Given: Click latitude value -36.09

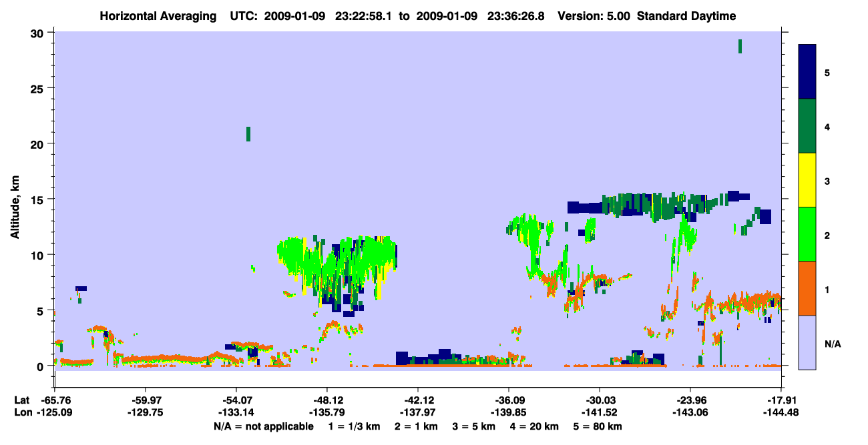Looking at the screenshot, I should coord(509,400).
